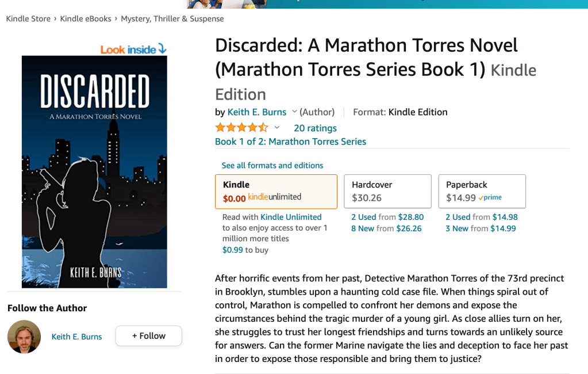Image resolution: width=588 pixels, height=374 pixels.
Task: Select the Hardcover format option
Action: pyautogui.click(x=387, y=191)
